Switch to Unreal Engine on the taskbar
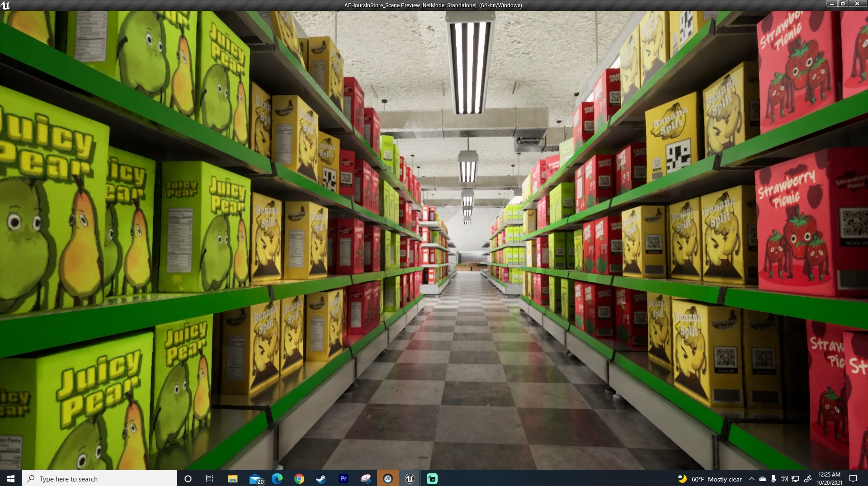This screenshot has width=868, height=486. pyautogui.click(x=410, y=479)
